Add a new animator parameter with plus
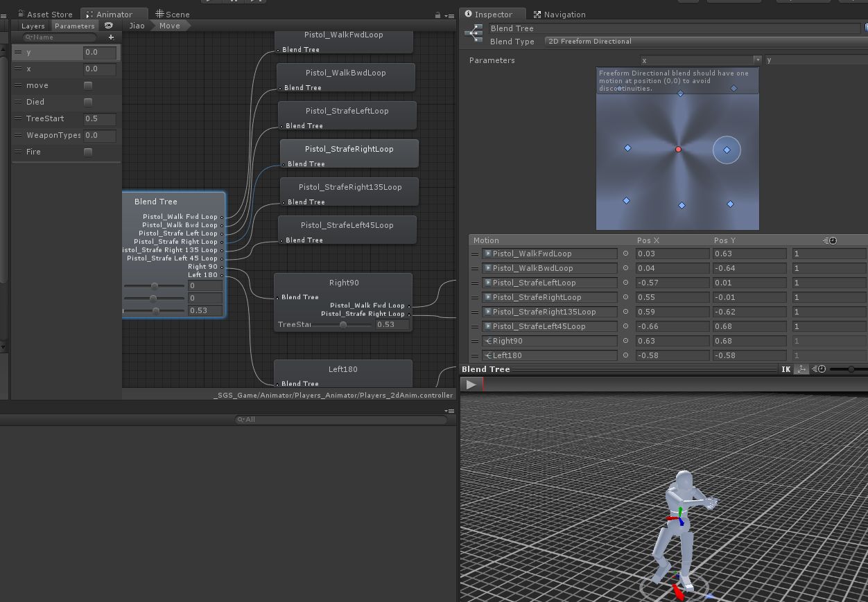 pyautogui.click(x=111, y=37)
